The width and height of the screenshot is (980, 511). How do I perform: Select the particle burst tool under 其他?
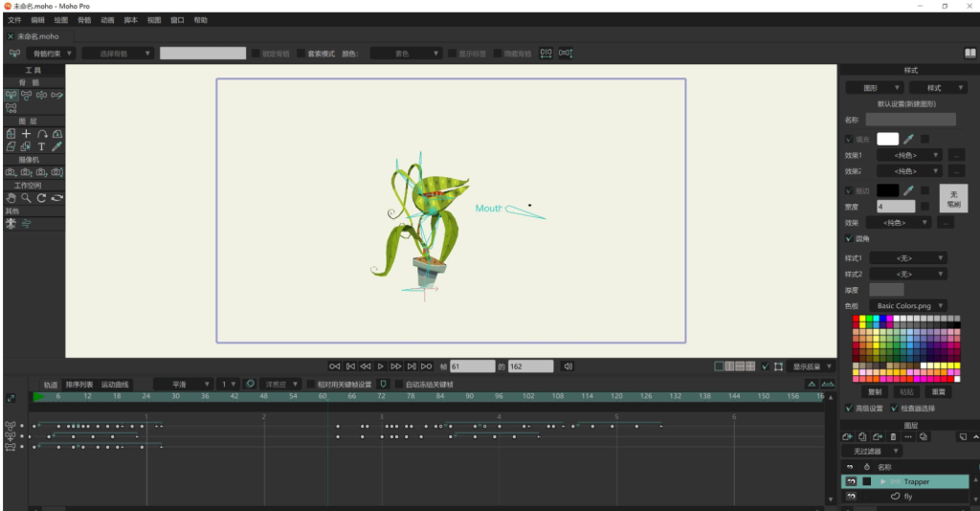point(11,224)
